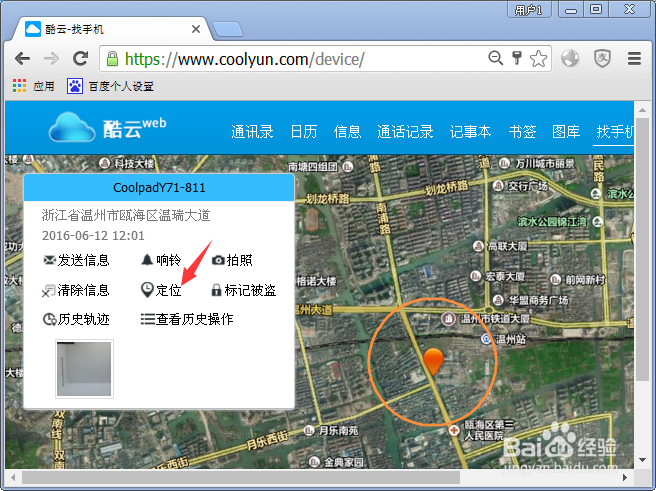This screenshot has width=656, height=491.
Task: Open the 书签 bookmarks tab
Action: click(x=522, y=132)
